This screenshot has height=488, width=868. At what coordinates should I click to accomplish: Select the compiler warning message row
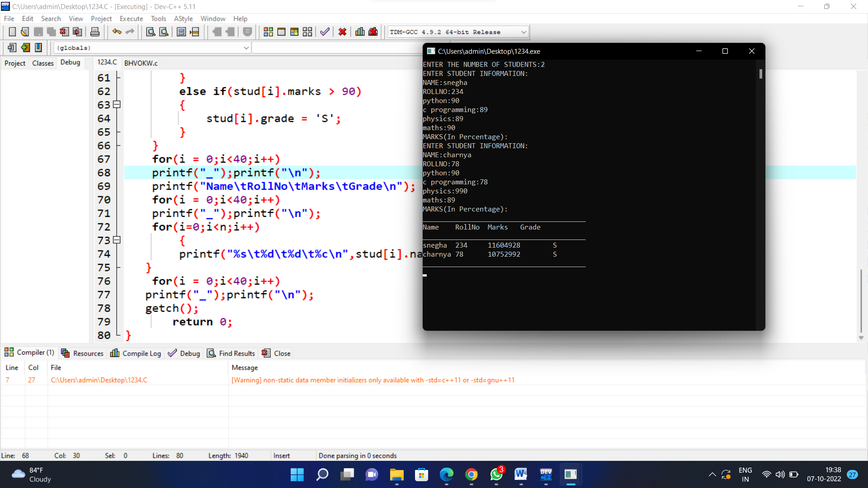click(x=373, y=380)
